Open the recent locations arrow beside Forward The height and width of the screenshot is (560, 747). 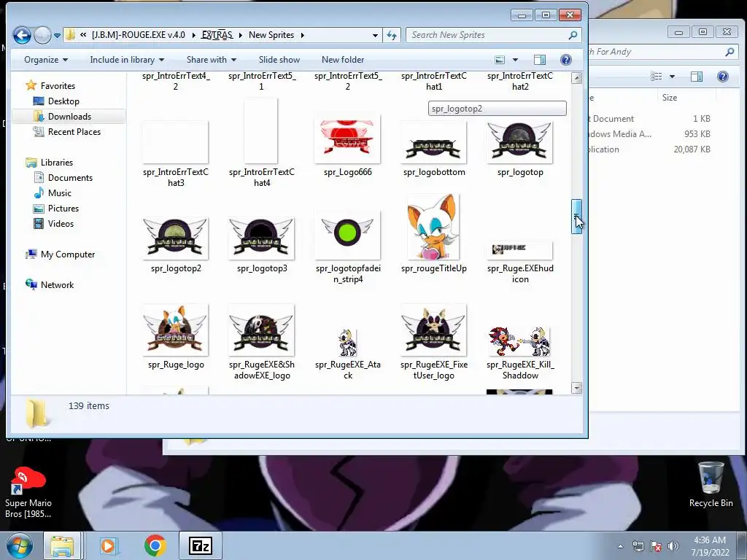(x=57, y=35)
